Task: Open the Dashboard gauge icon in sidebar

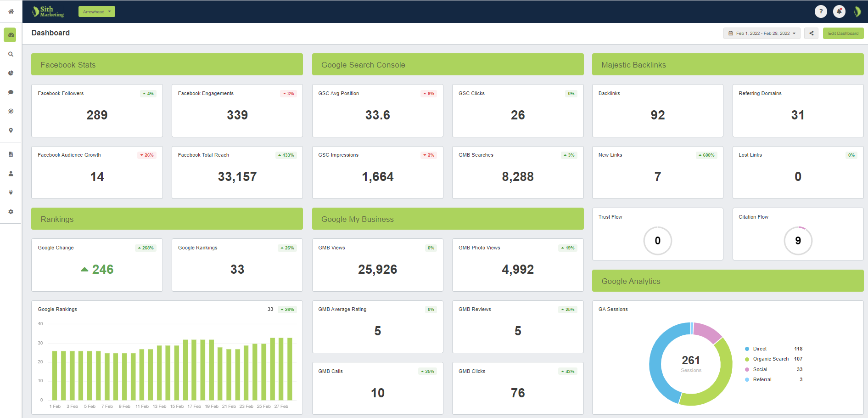Action: [x=10, y=35]
